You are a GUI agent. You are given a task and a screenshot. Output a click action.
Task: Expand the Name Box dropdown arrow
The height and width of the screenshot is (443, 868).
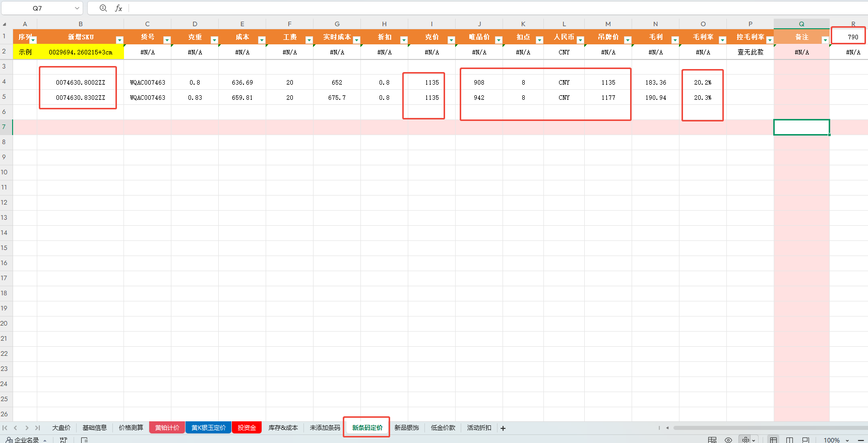(77, 8)
